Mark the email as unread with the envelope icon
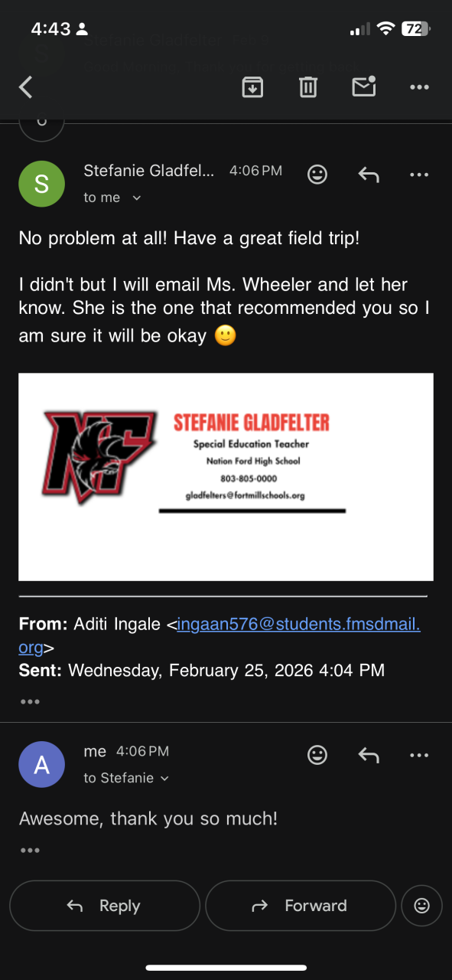452x980 pixels. click(x=364, y=87)
